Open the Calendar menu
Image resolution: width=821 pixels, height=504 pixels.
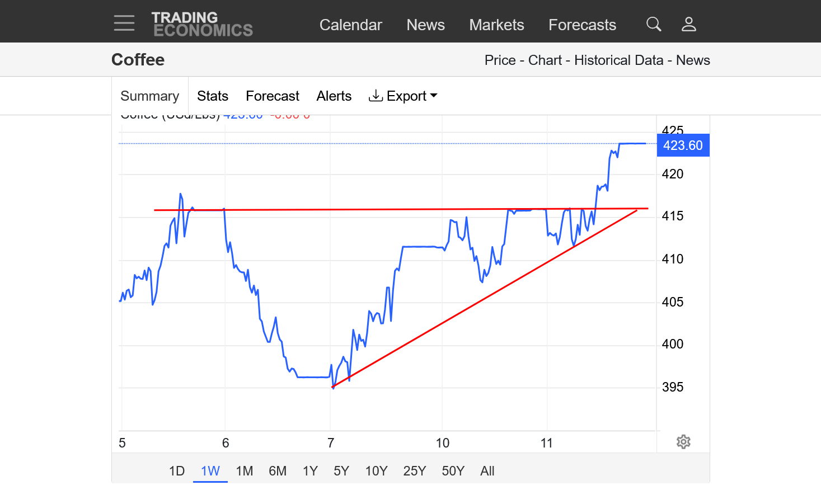(350, 25)
